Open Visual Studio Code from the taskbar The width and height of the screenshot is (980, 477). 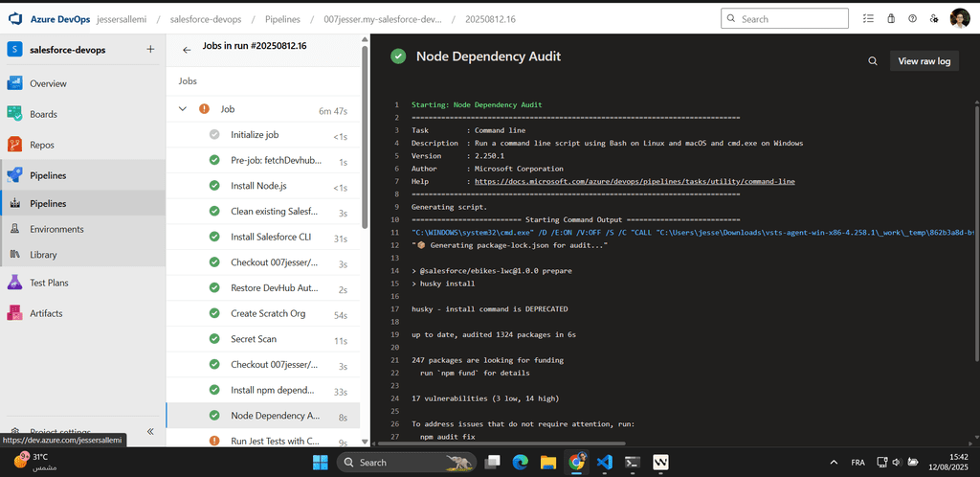pos(604,463)
